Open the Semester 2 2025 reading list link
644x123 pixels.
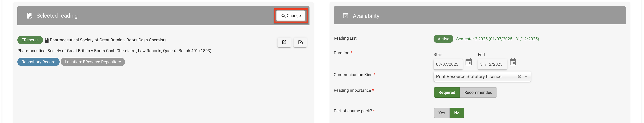tap(497, 39)
